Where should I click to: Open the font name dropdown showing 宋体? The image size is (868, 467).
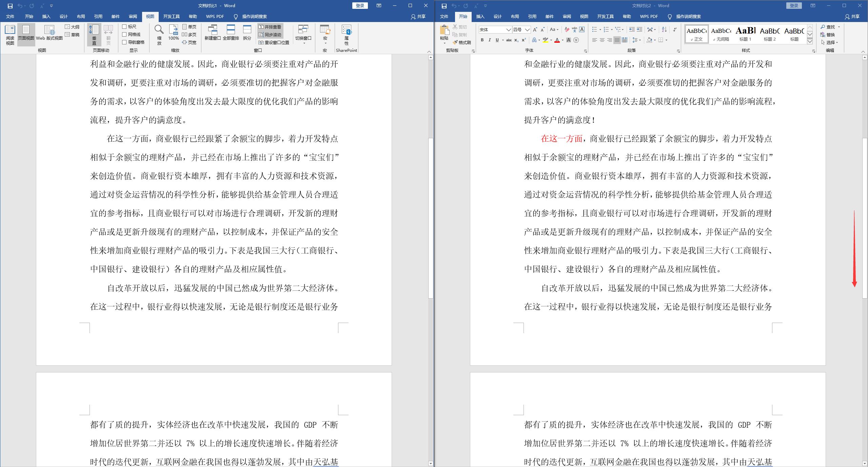[x=509, y=30]
